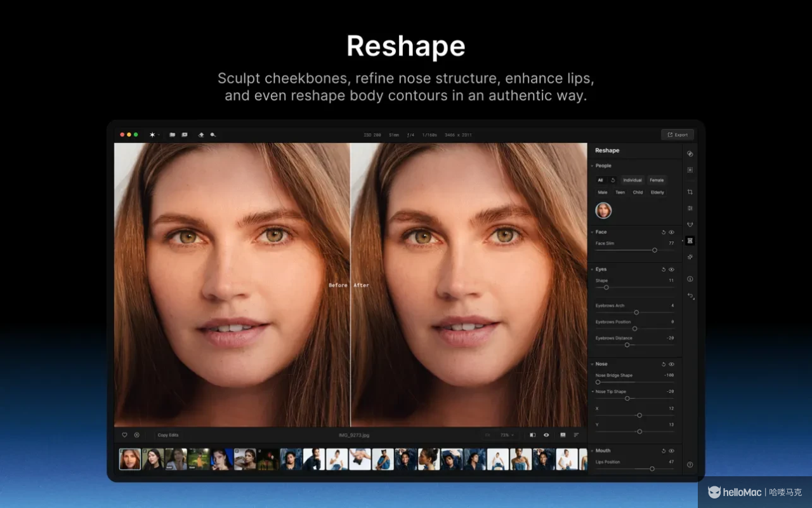Reset the Eyes section adjustments
The height and width of the screenshot is (508, 812).
664,270
